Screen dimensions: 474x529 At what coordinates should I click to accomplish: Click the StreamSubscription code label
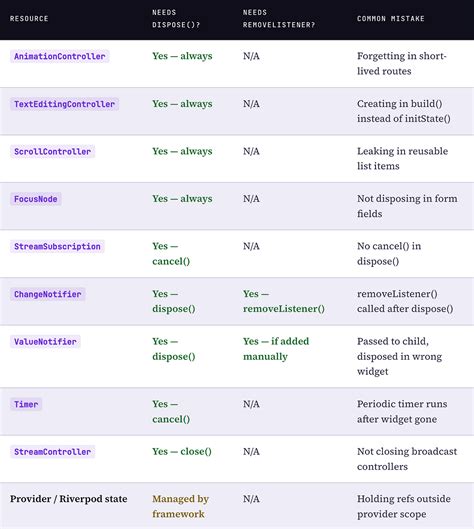click(x=57, y=247)
